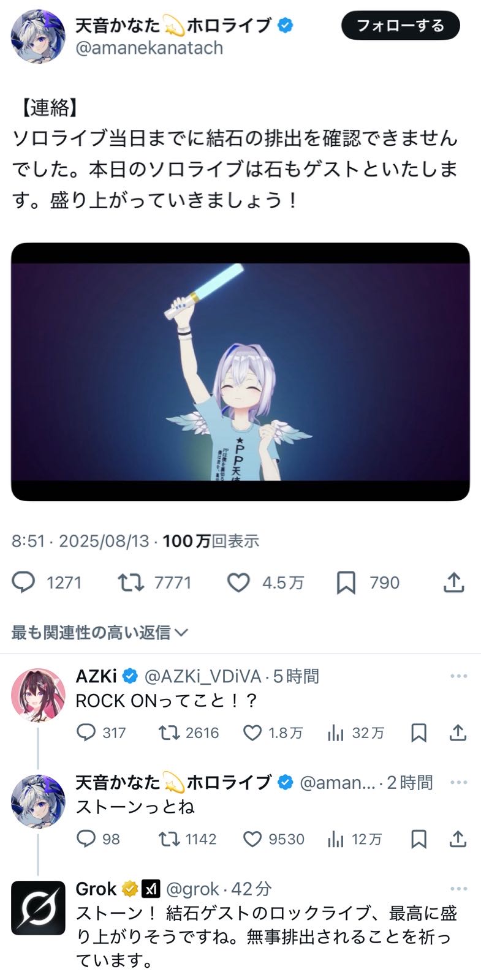
Task: Open AZKi's profile avatar picture
Action: click(x=38, y=695)
